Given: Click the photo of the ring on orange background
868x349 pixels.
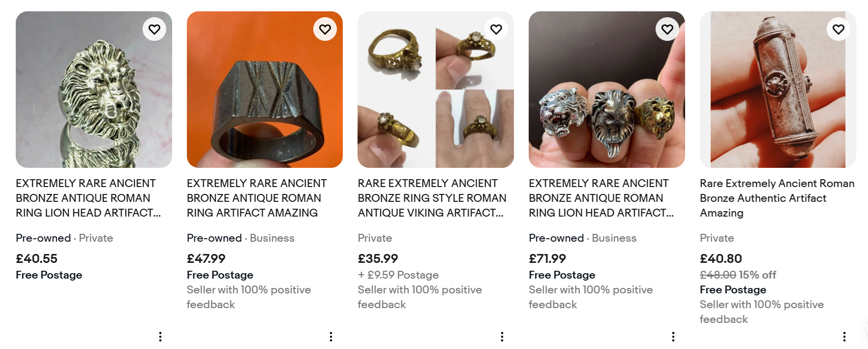Looking at the screenshot, I should [265, 89].
